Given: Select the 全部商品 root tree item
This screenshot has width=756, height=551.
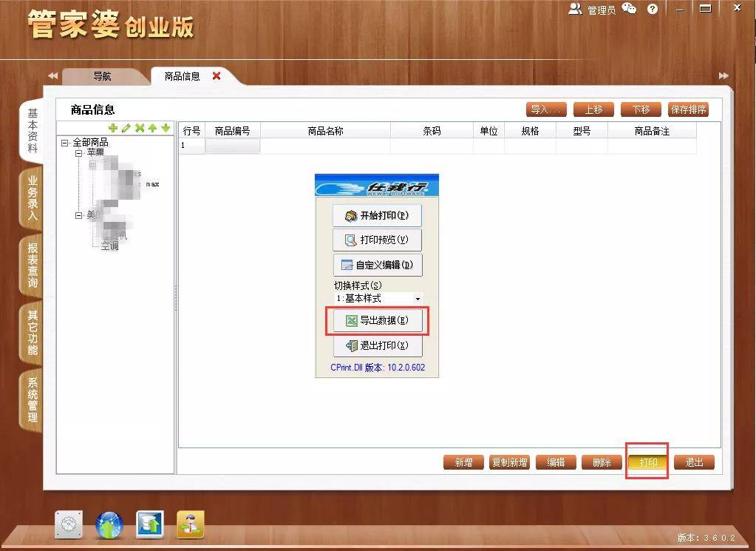Looking at the screenshot, I should [x=90, y=142].
